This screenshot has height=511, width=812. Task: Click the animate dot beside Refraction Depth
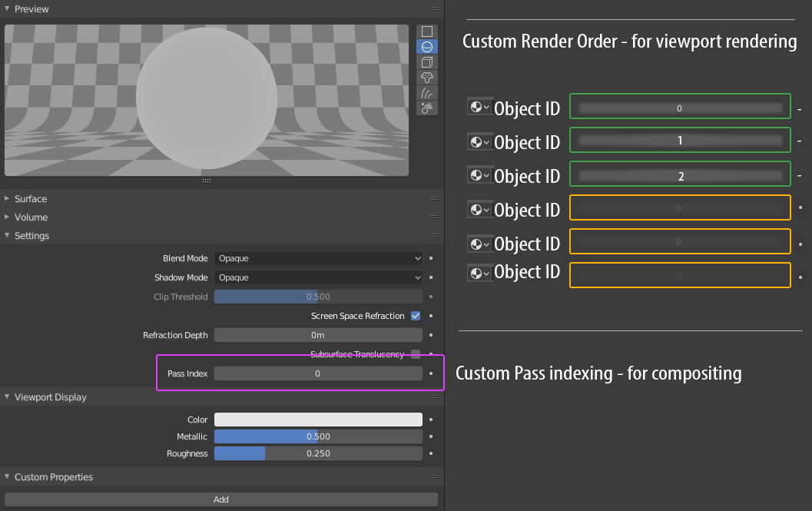431,335
